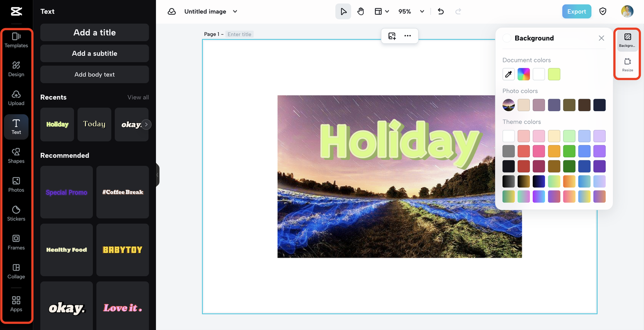This screenshot has height=330, width=644.
Task: Open the user profile avatar
Action: [627, 12]
